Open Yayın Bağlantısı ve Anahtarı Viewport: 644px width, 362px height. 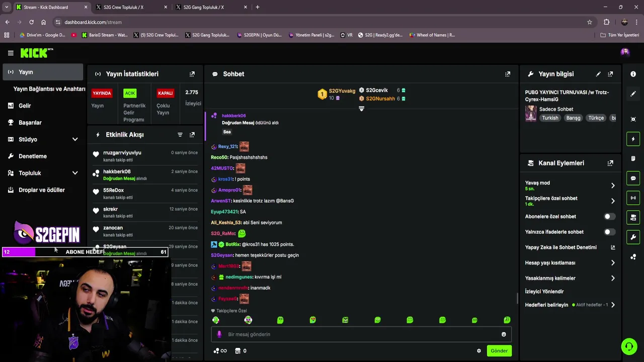[49, 89]
